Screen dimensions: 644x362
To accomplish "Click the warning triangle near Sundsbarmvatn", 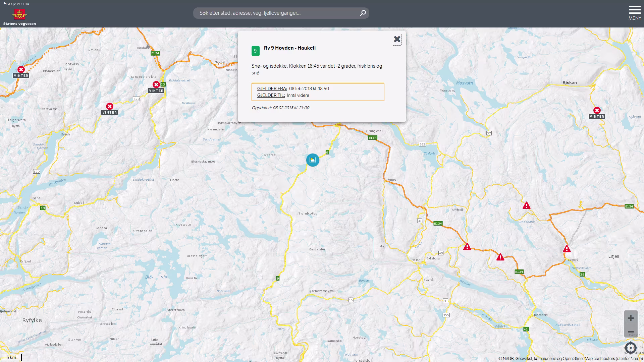I will click(x=526, y=205).
